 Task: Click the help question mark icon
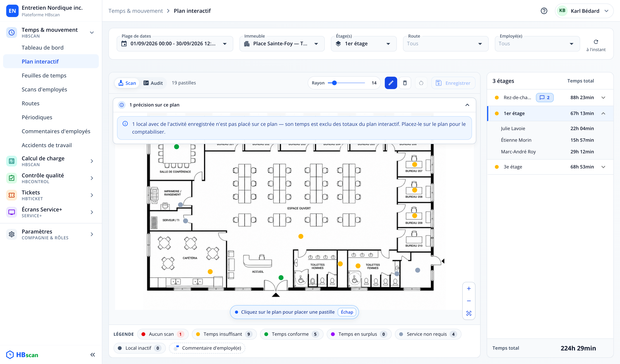[x=544, y=11]
